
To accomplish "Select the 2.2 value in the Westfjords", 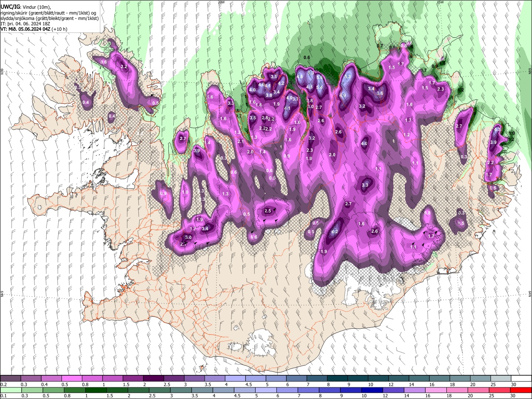I will 123,66.
